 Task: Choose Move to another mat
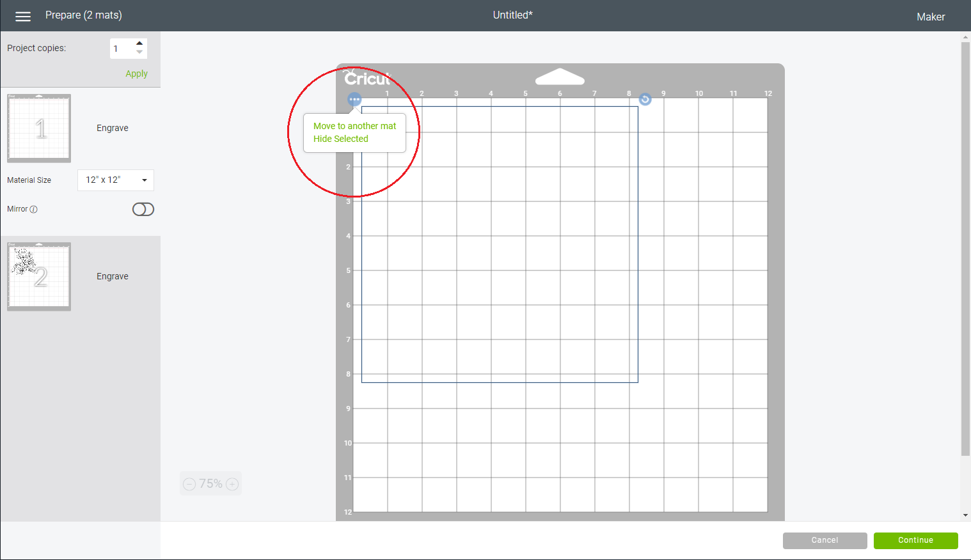[354, 126]
